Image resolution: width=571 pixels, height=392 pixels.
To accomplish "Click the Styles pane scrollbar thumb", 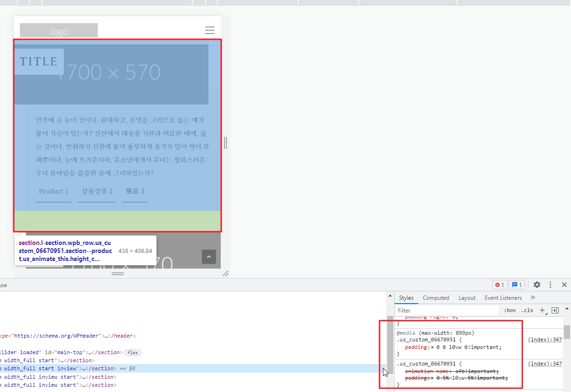I will tap(567, 332).
